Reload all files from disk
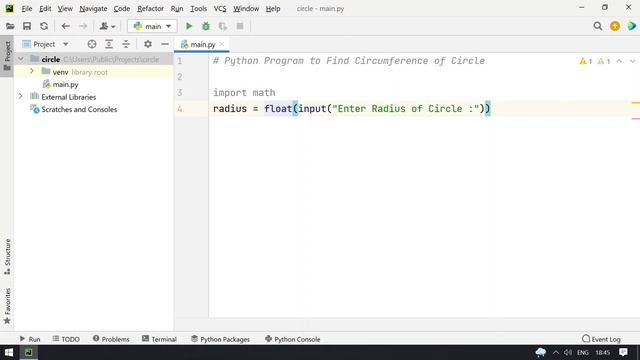This screenshot has height=360, width=640. coord(44,26)
